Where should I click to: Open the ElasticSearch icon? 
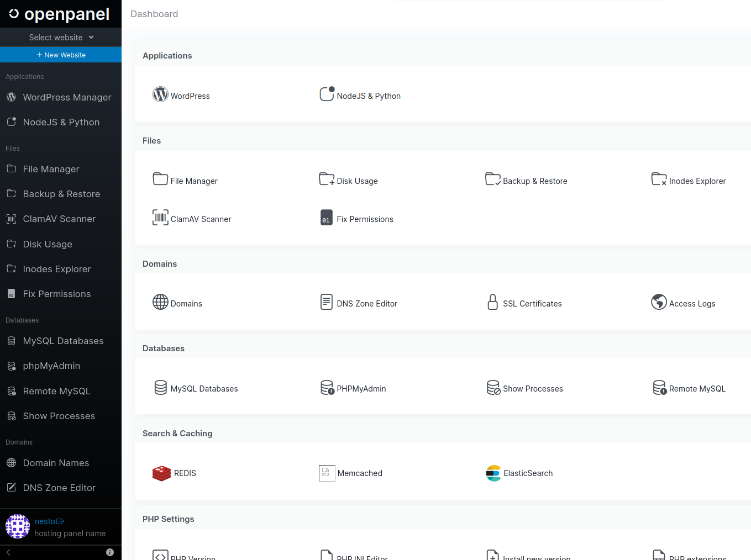(x=493, y=473)
